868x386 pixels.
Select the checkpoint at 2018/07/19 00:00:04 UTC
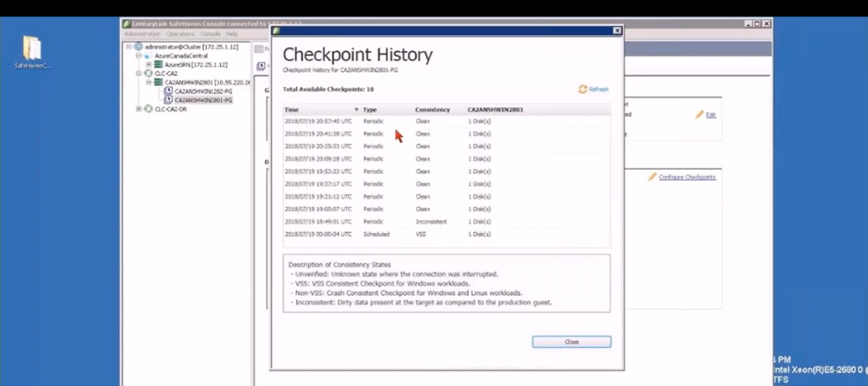[447, 234]
